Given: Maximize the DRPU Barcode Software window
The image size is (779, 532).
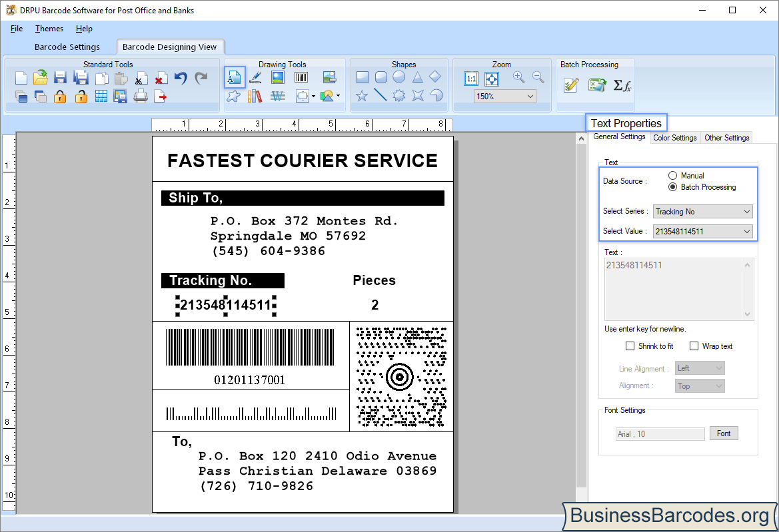Looking at the screenshot, I should pos(732,10).
